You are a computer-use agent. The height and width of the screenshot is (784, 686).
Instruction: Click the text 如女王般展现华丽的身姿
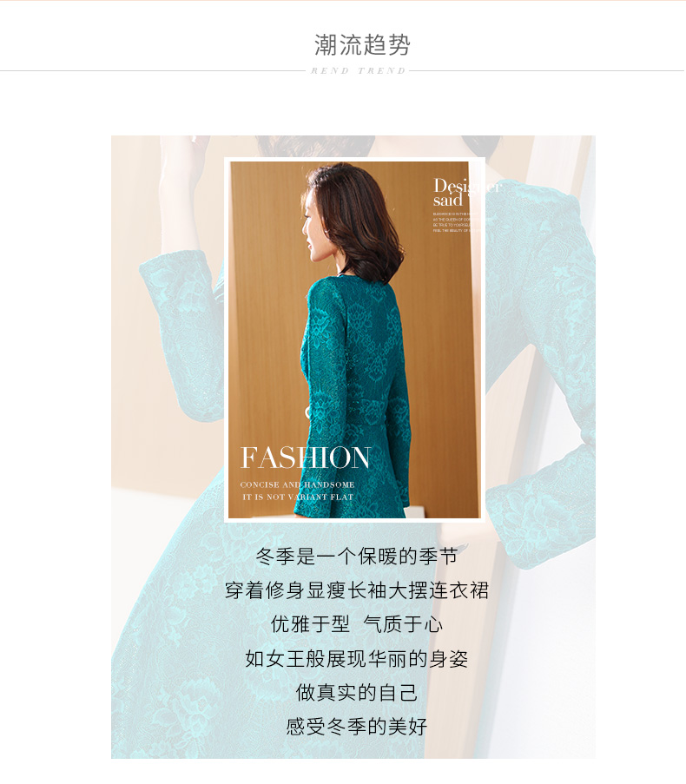tap(357, 658)
